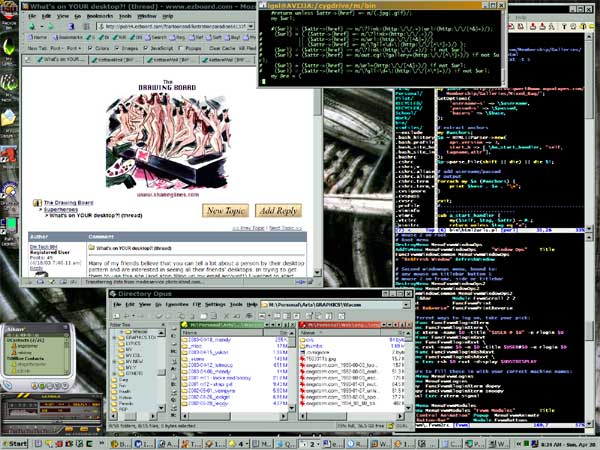This screenshot has width=600, height=450.
Task: Click the Directory Opus delete X toolbar icon
Action: coord(226,316)
